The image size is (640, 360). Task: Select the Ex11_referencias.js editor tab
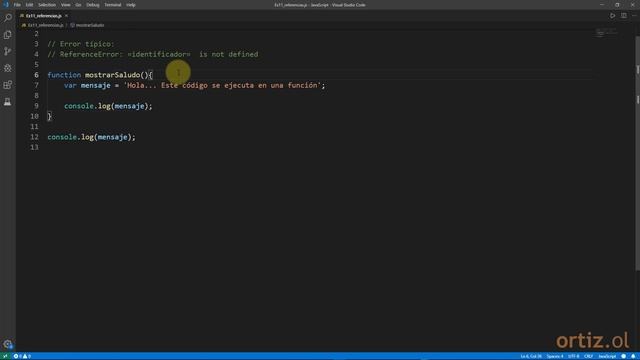coord(44,16)
